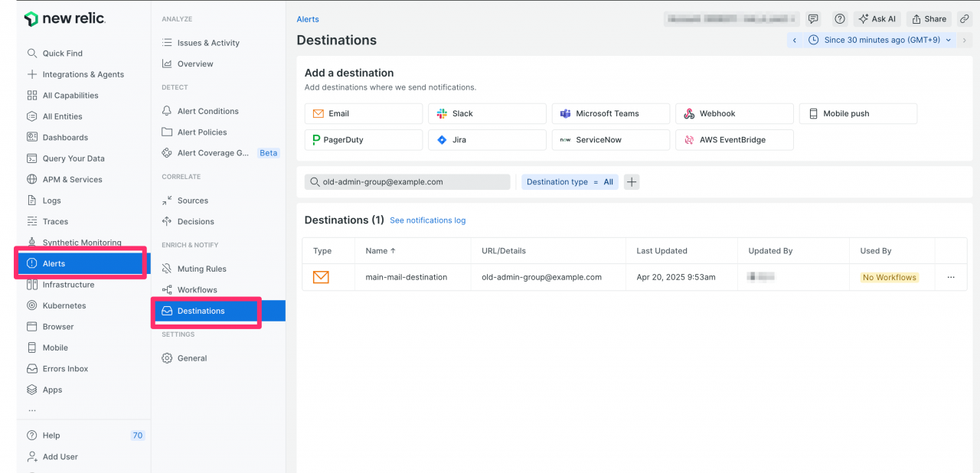Add a filter with plus button
This screenshot has height=473, width=980.
click(632, 182)
